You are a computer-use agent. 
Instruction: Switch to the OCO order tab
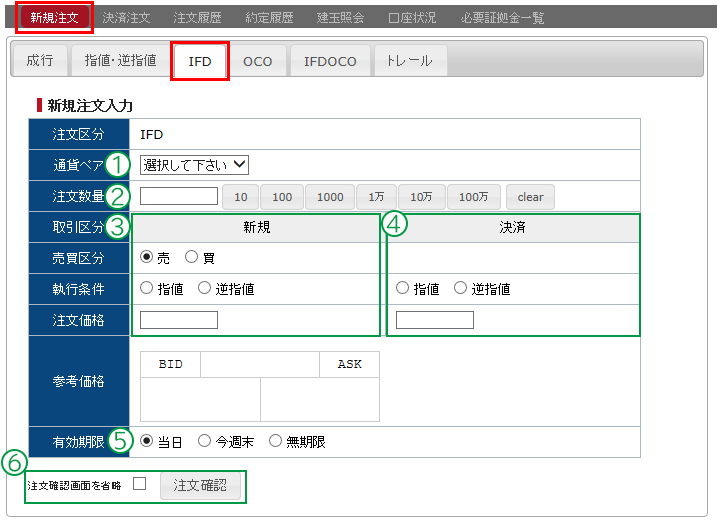coord(258,61)
